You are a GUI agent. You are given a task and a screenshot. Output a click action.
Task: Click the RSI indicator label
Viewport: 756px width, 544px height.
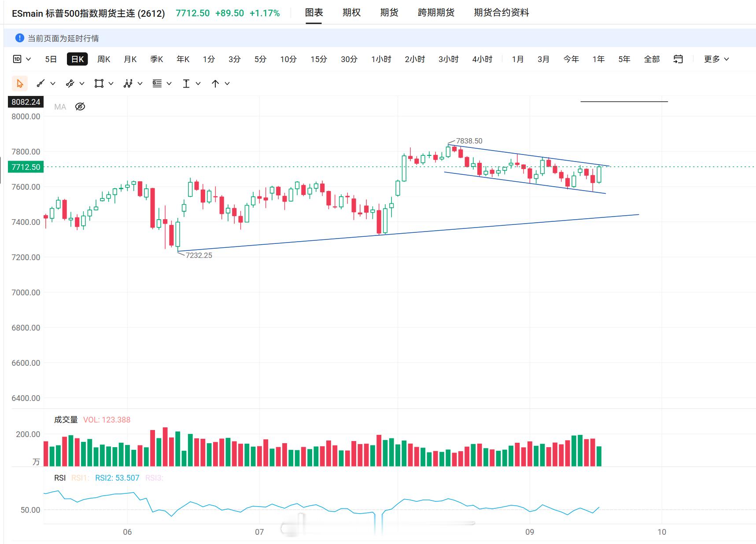(x=60, y=478)
